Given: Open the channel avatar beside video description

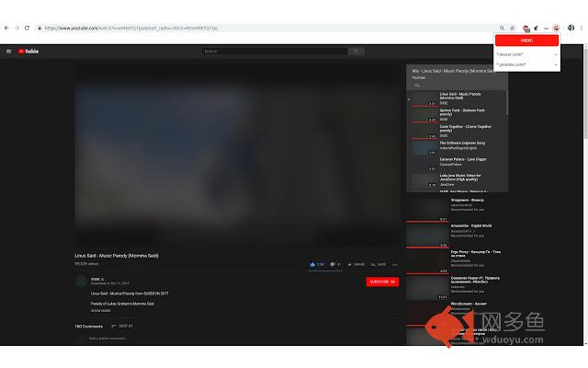Looking at the screenshot, I should click(x=81, y=282).
